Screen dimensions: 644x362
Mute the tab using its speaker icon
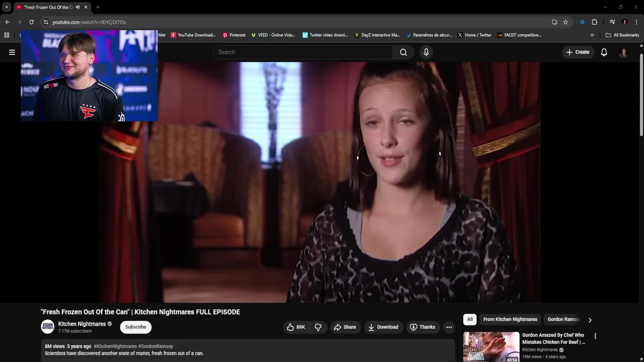point(78,7)
